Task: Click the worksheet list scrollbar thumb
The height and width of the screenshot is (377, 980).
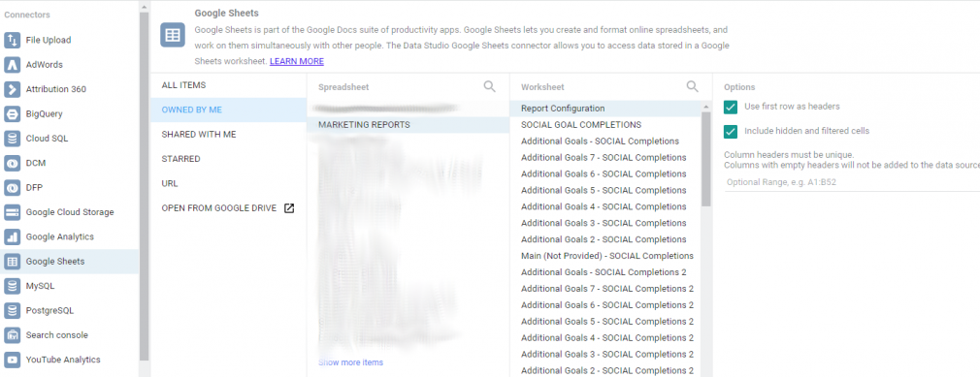Action: pos(706,159)
